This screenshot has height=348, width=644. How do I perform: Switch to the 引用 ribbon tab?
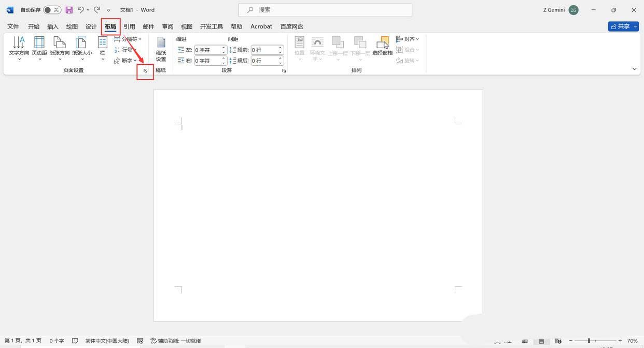(129, 26)
